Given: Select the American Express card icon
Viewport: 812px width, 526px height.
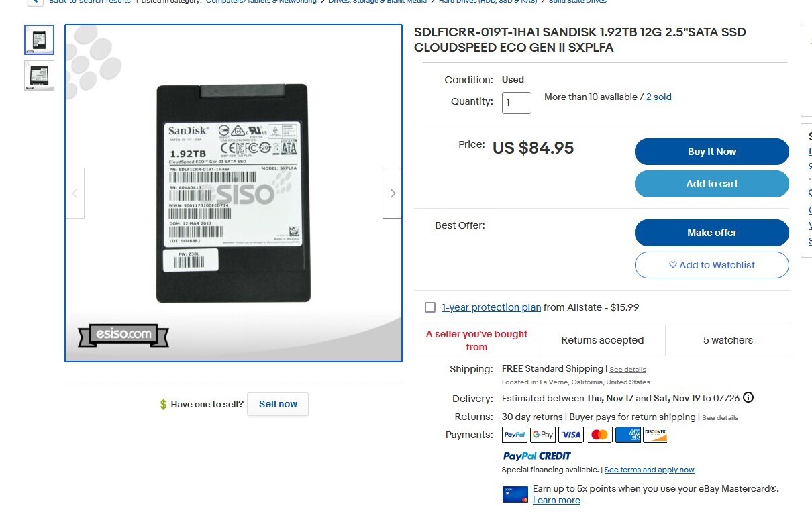Looking at the screenshot, I should point(627,435).
